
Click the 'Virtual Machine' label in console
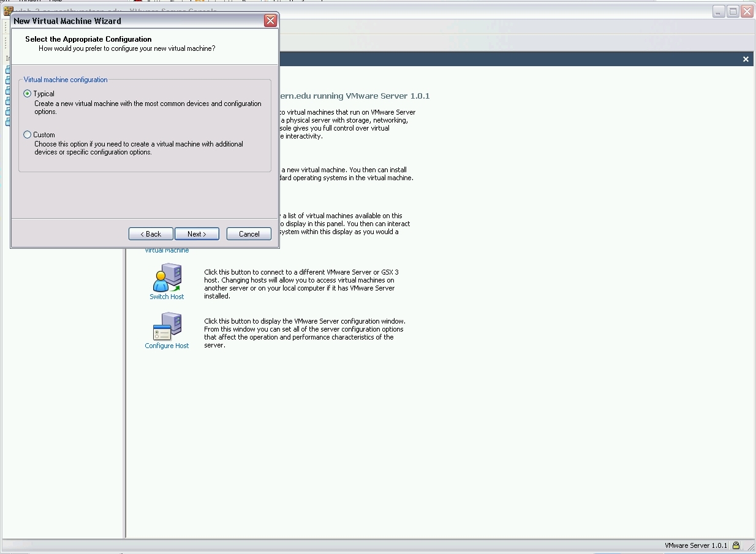167,250
